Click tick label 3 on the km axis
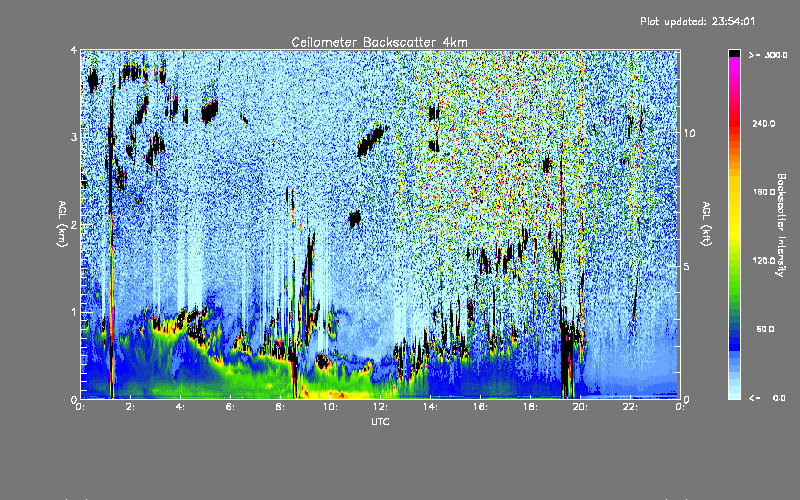Screen dimensions: 800x500 [x=74, y=137]
